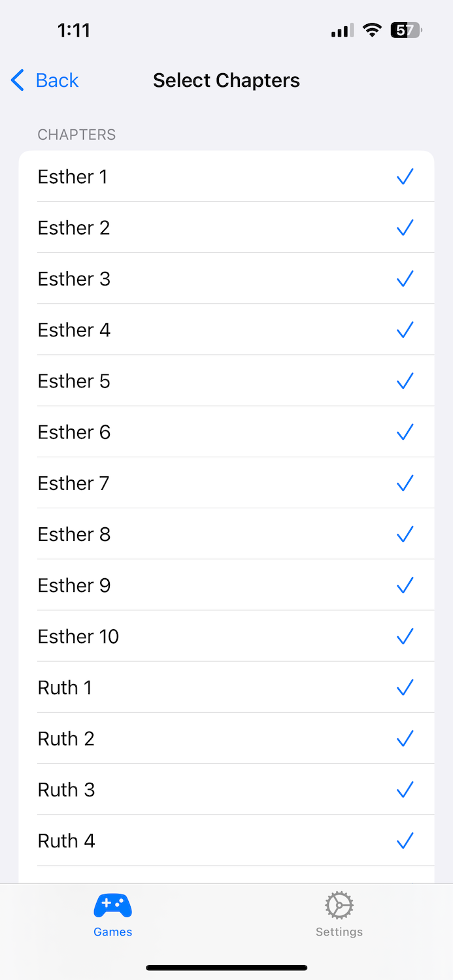This screenshot has width=453, height=980.
Task: Tap the back chevron arrow icon
Action: [18, 80]
